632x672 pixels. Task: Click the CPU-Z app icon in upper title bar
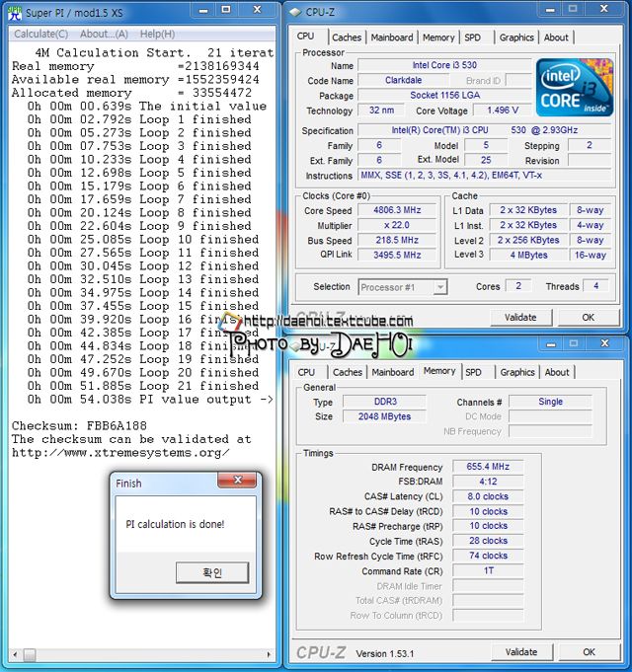coord(295,13)
